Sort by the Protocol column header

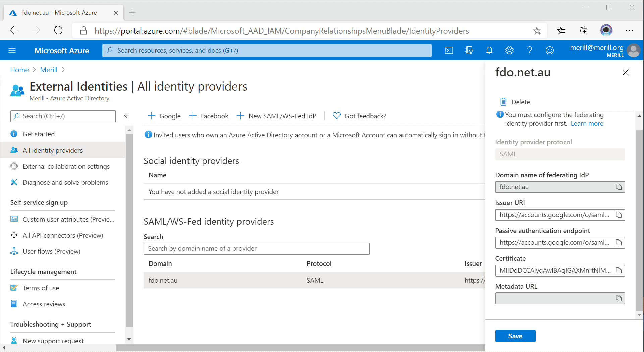[319, 264]
